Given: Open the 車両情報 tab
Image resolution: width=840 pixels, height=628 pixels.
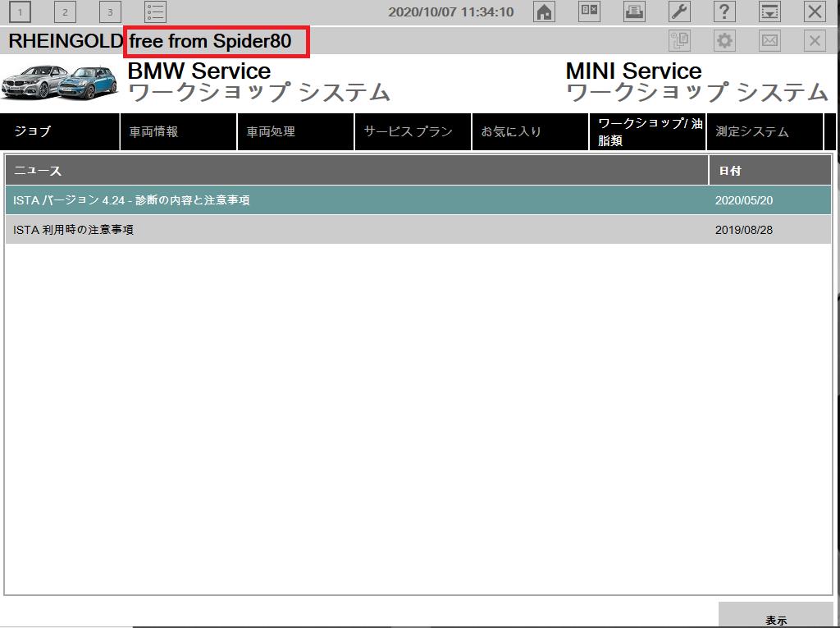Looking at the screenshot, I should (x=178, y=131).
